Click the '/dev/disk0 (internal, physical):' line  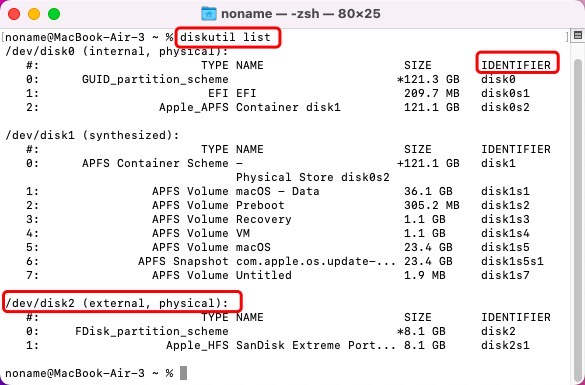coord(116,51)
